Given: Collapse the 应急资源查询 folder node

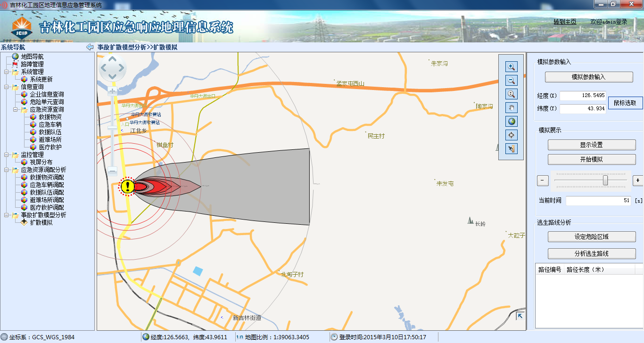Looking at the screenshot, I should [16, 109].
